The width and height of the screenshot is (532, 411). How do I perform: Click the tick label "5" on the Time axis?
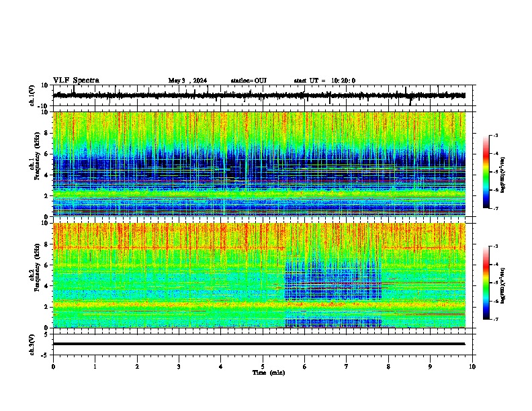pos(263,366)
